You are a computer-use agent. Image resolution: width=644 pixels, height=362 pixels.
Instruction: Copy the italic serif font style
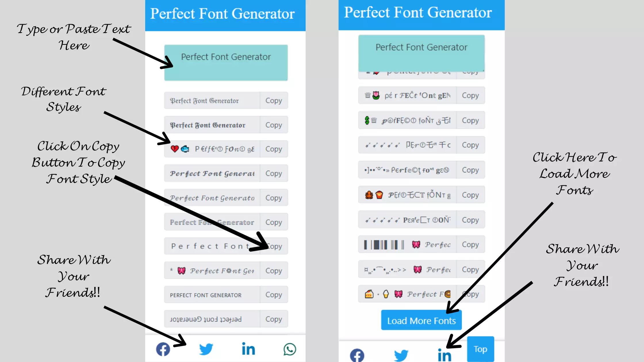pos(273,198)
